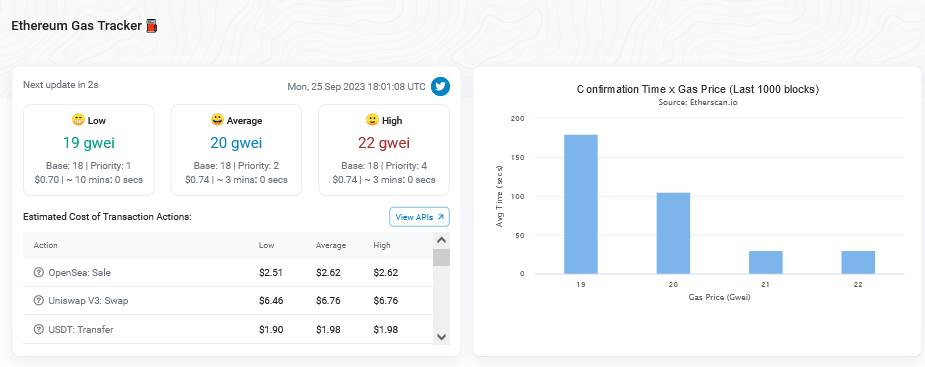This screenshot has width=925, height=367.
Task: Click the help icon beside OpenSea: Sale
Action: pyautogui.click(x=39, y=273)
